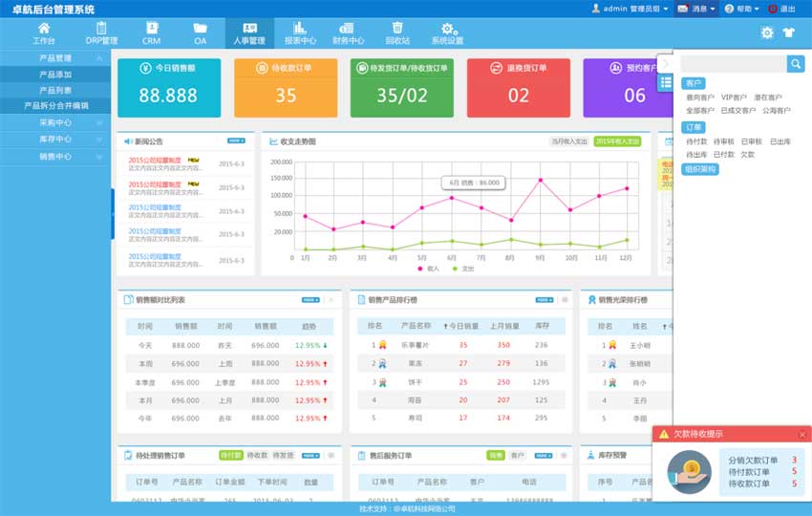Click the search magnifier button
This screenshot has height=516, width=812.
(796, 63)
